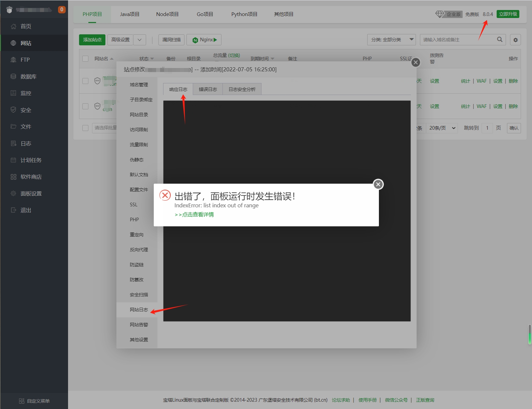The image size is (532, 409).
Task: Click the 退出 logout icon
Action: [13, 210]
